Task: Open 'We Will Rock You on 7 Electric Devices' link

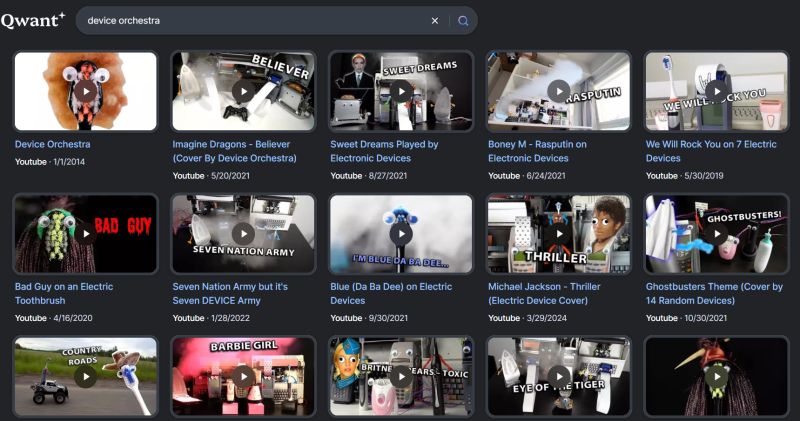Action: coord(711,151)
